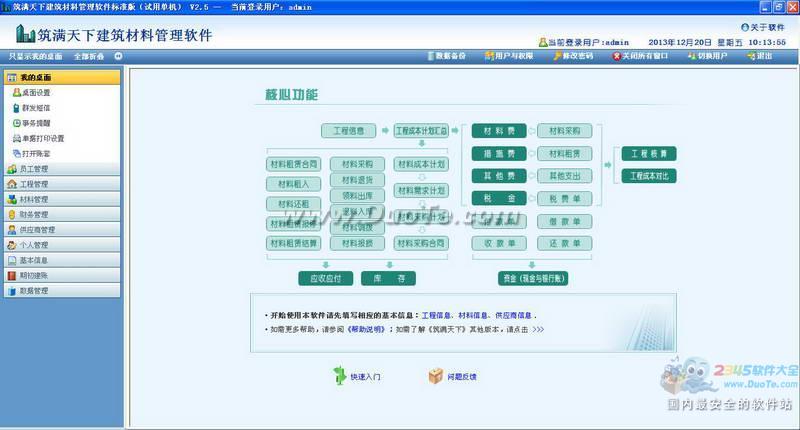
Task: Expand 个人管理 sidebar section
Action: (x=62, y=245)
